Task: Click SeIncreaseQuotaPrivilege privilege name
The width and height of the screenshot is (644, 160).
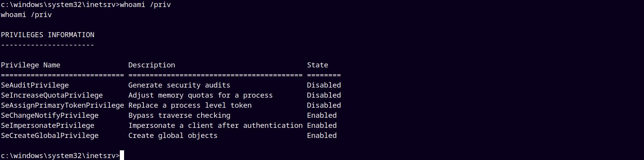Action: tap(52, 95)
